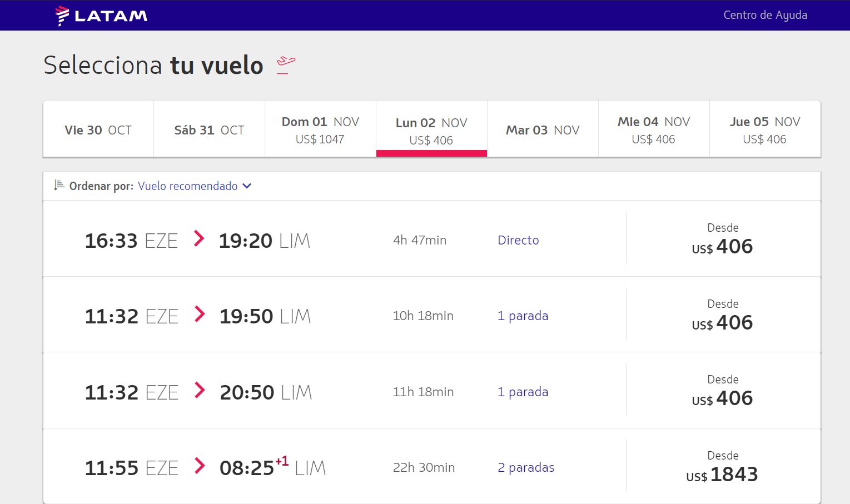Switch to Dom 01 NOV tab
850x504 pixels.
point(321,129)
